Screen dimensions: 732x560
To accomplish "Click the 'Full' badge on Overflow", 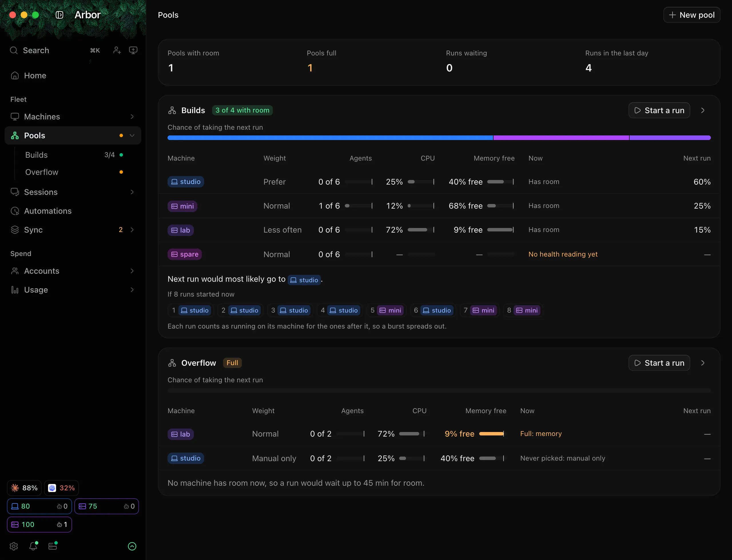I will point(232,363).
